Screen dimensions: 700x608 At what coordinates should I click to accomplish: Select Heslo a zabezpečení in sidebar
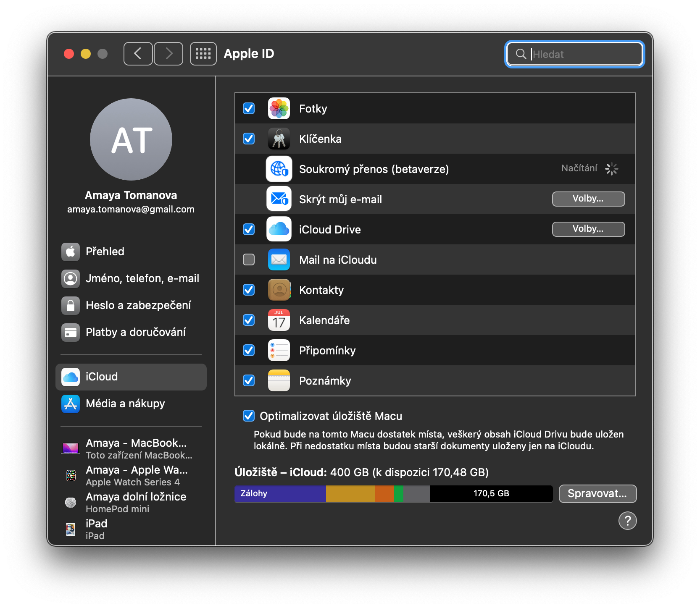coord(131,305)
